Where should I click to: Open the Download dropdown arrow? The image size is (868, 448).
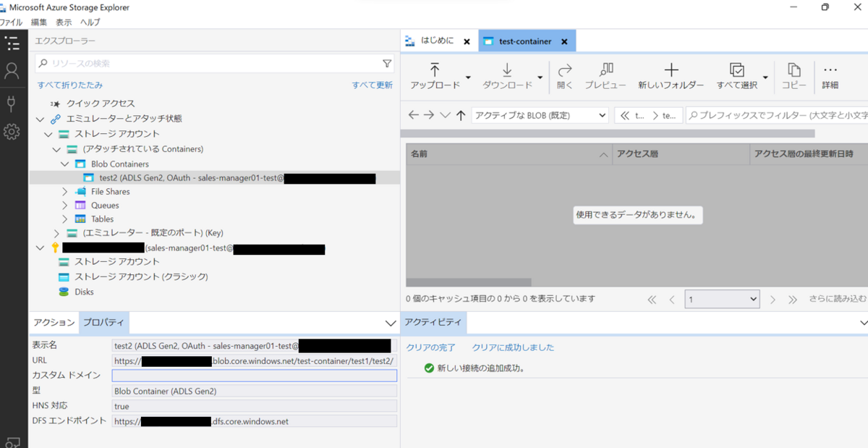point(540,77)
